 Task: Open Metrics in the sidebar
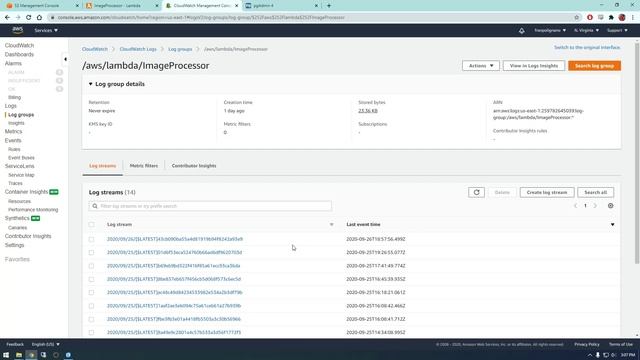tap(13, 131)
